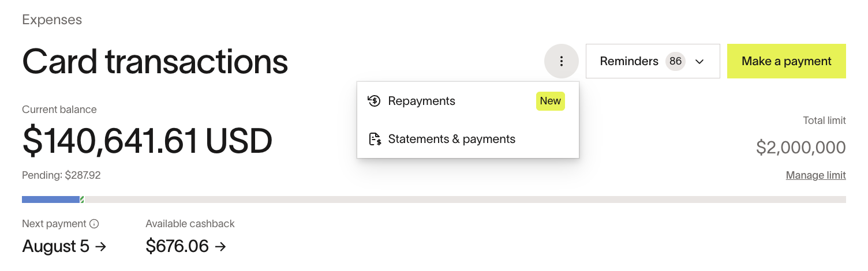This screenshot has height=271, width=868.
Task: Choose Statements & payments menu entry
Action: [x=451, y=139]
